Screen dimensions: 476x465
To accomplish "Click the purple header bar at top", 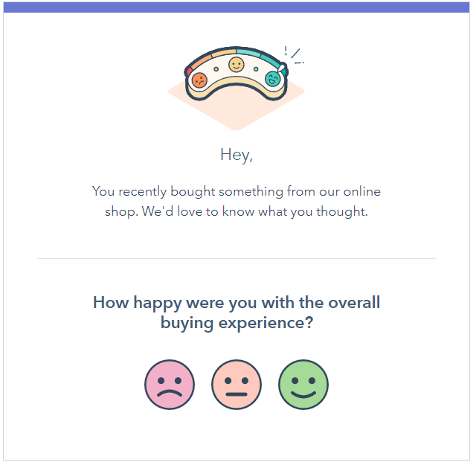I will [237, 7].
